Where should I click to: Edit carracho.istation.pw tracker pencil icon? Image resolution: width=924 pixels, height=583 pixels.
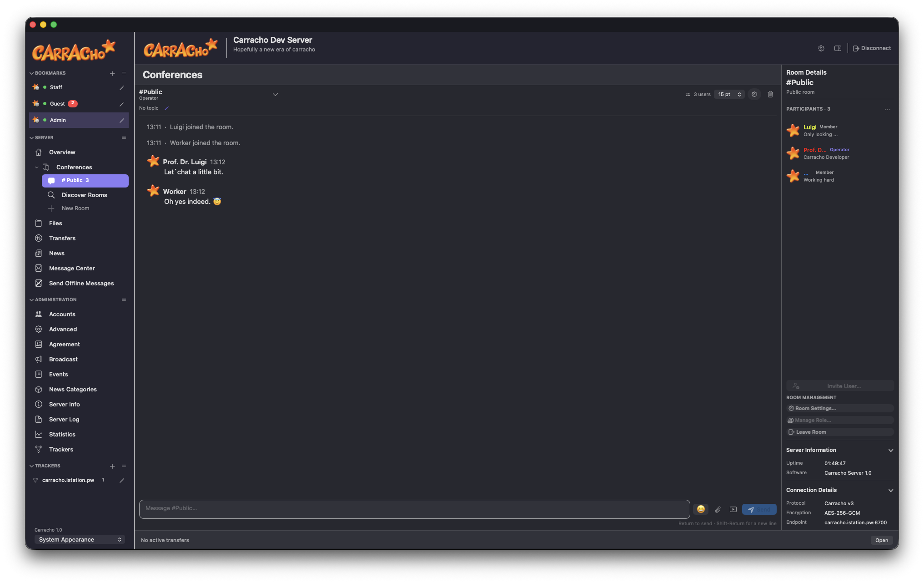[x=122, y=480]
